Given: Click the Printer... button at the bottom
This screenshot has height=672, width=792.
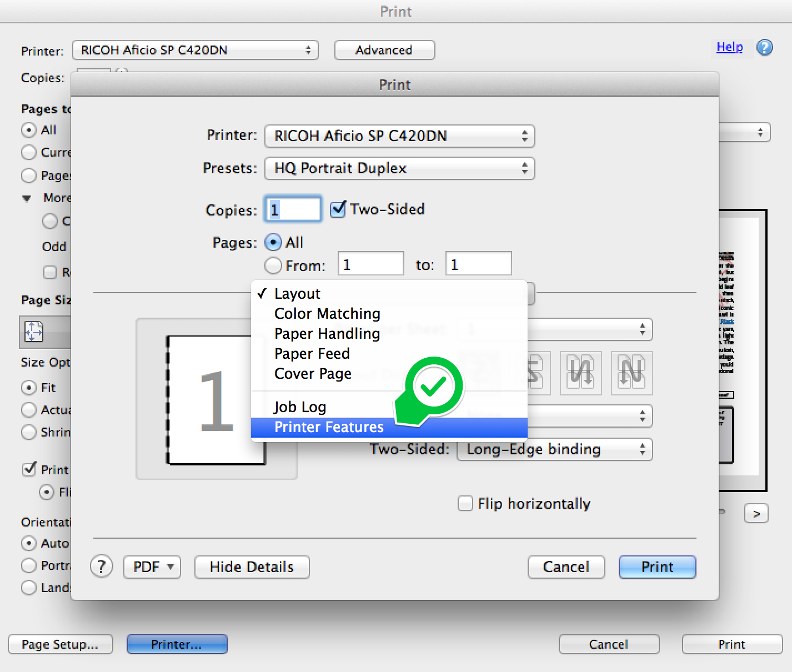Looking at the screenshot, I should click(177, 644).
